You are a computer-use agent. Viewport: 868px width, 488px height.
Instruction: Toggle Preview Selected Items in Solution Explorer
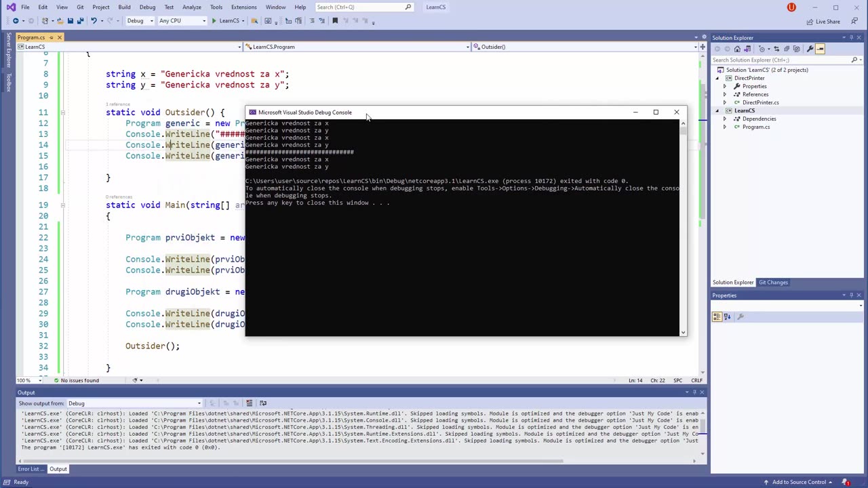coord(820,49)
